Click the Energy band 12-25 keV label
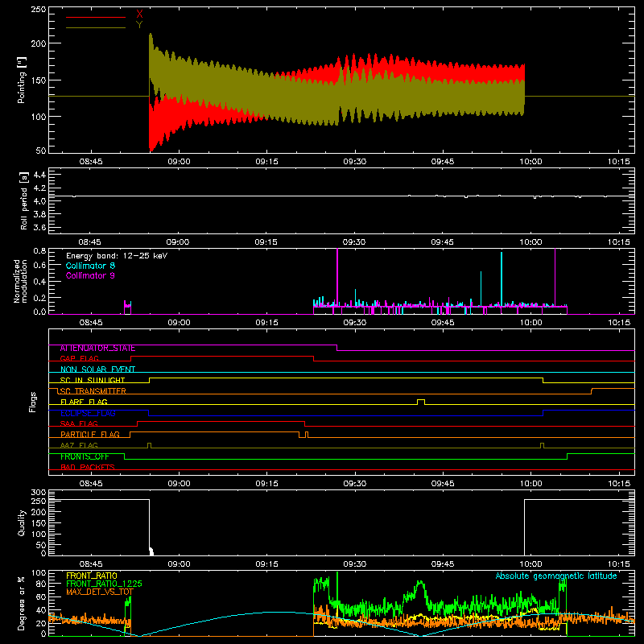Screen dimensions: 644x644 (x=117, y=256)
